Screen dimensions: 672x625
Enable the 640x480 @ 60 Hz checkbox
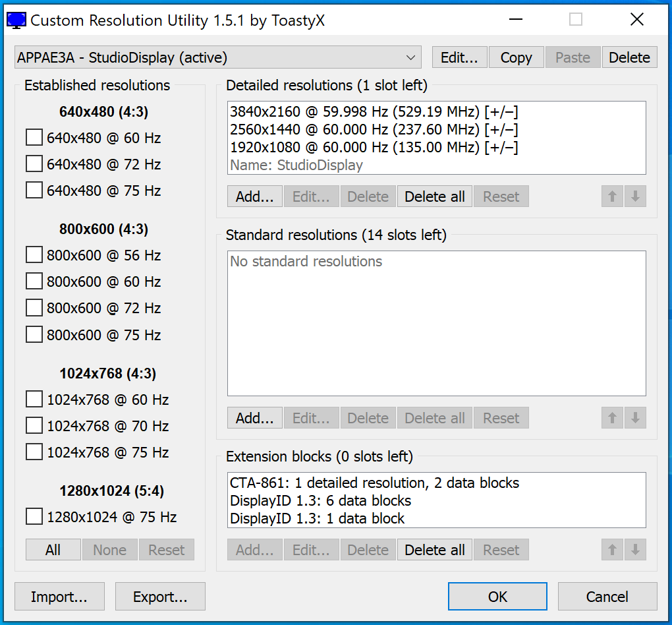click(x=34, y=138)
